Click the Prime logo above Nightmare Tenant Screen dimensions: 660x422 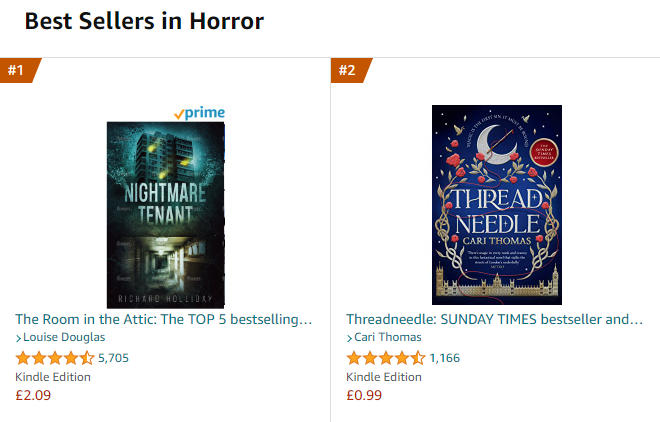[x=199, y=112]
